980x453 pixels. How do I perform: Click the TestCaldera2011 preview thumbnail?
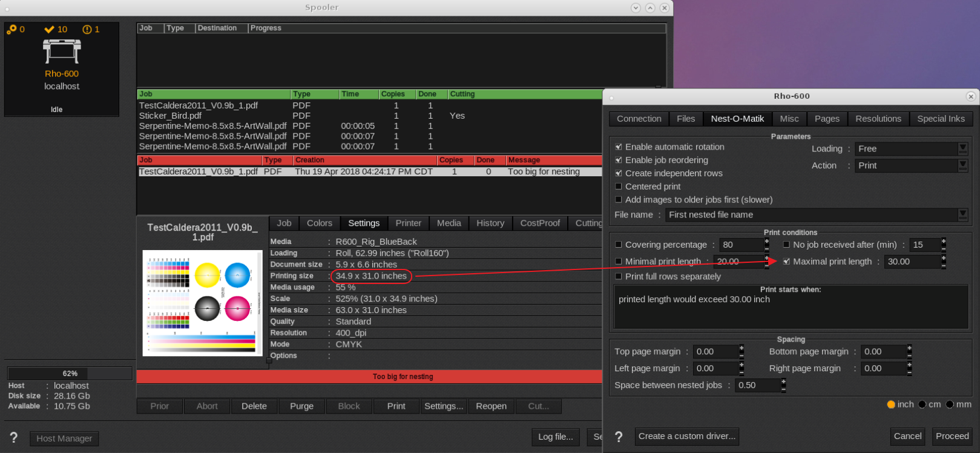[x=202, y=303]
